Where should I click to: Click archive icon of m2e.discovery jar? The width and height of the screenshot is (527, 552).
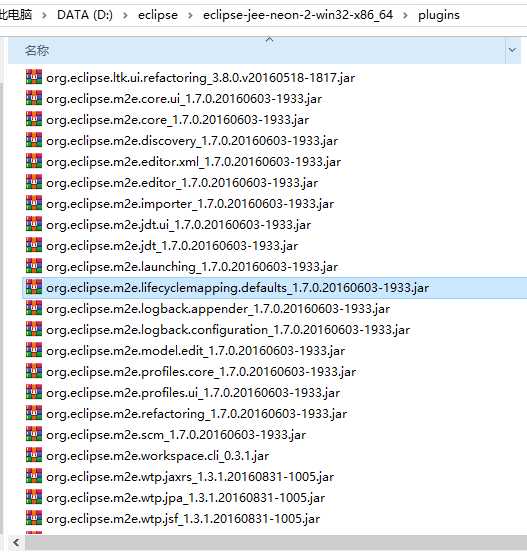(x=34, y=140)
